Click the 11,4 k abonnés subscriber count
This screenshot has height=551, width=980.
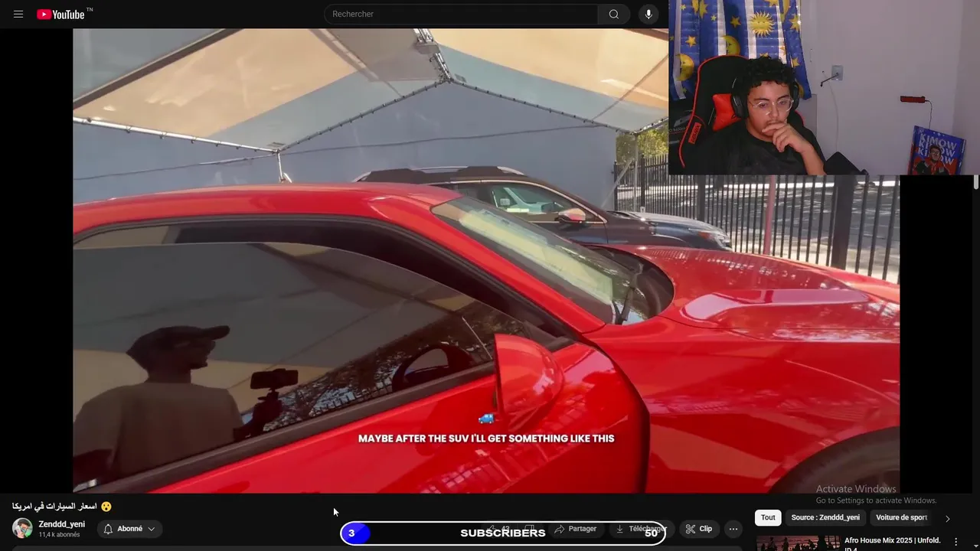pos(59,535)
